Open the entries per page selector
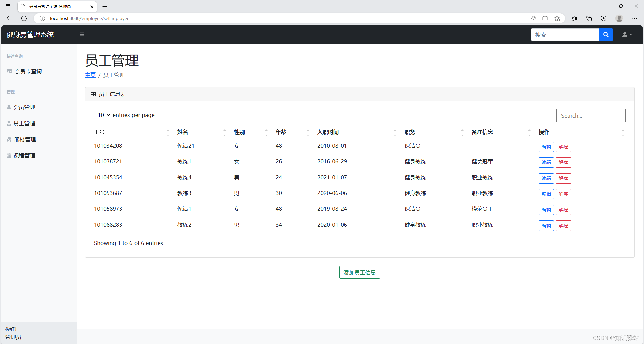The width and height of the screenshot is (644, 344). pos(102,115)
